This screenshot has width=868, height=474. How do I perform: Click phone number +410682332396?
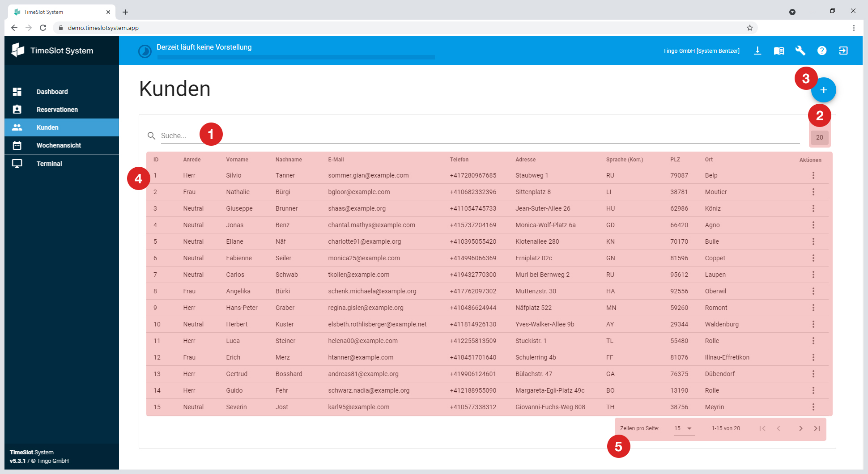(473, 192)
